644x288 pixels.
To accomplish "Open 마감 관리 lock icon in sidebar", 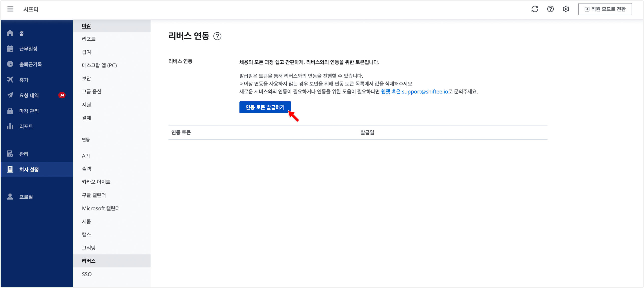I will point(10,111).
